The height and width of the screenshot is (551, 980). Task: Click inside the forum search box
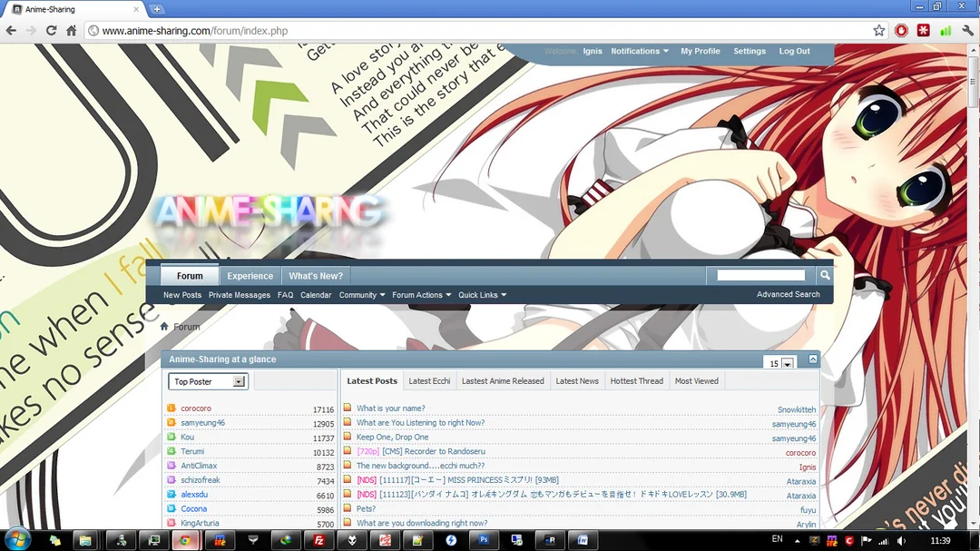pos(760,274)
